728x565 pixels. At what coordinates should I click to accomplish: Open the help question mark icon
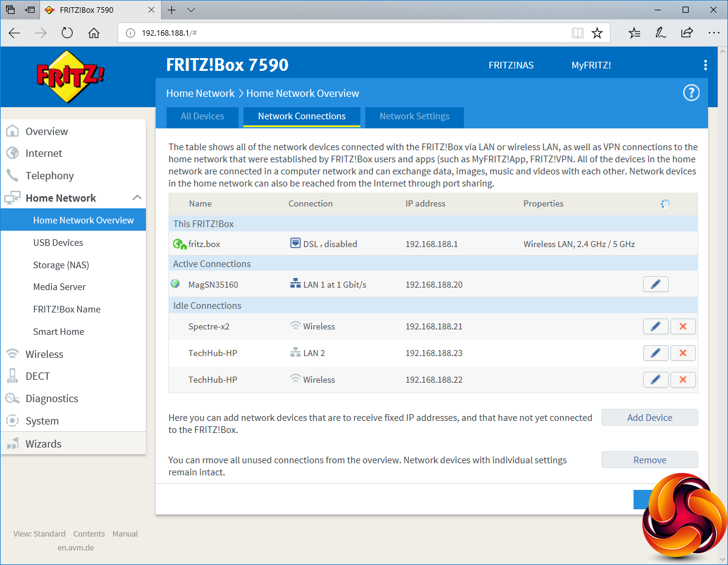pyautogui.click(x=691, y=93)
